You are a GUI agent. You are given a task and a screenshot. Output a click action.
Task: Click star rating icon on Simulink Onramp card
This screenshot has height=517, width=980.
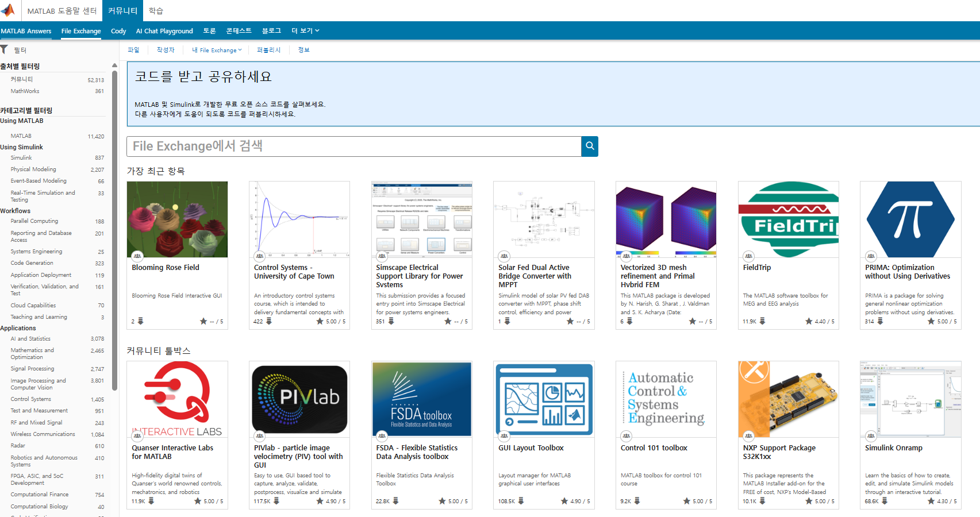(931, 501)
